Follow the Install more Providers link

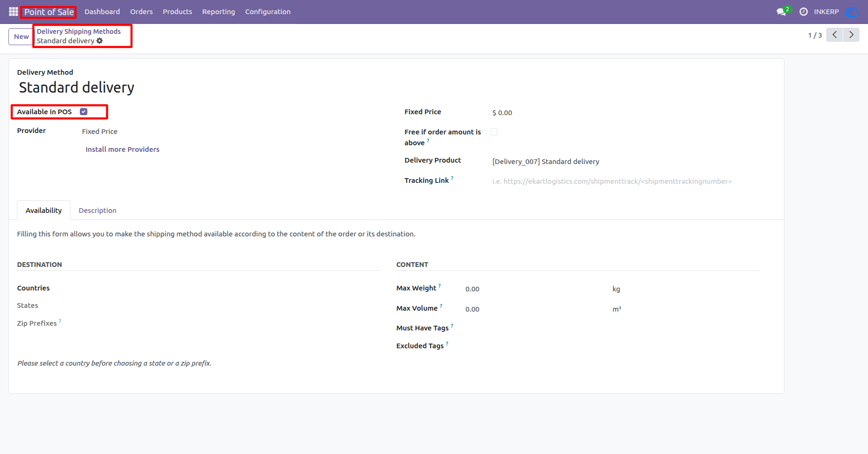[122, 149]
